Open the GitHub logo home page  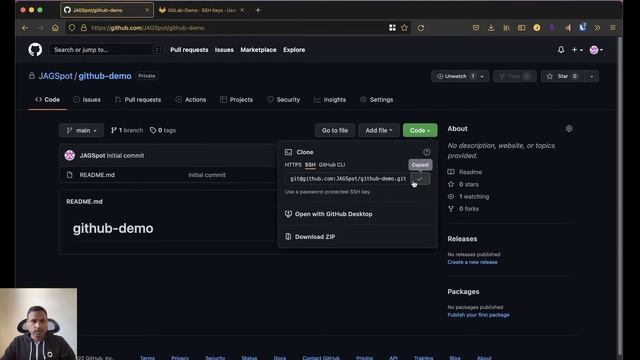point(35,50)
